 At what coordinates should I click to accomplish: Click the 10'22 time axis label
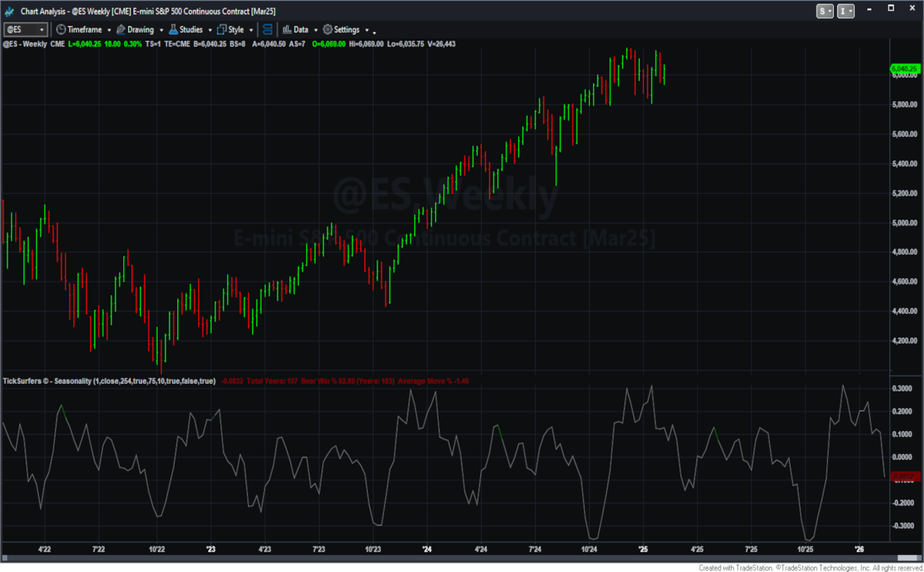tap(157, 549)
